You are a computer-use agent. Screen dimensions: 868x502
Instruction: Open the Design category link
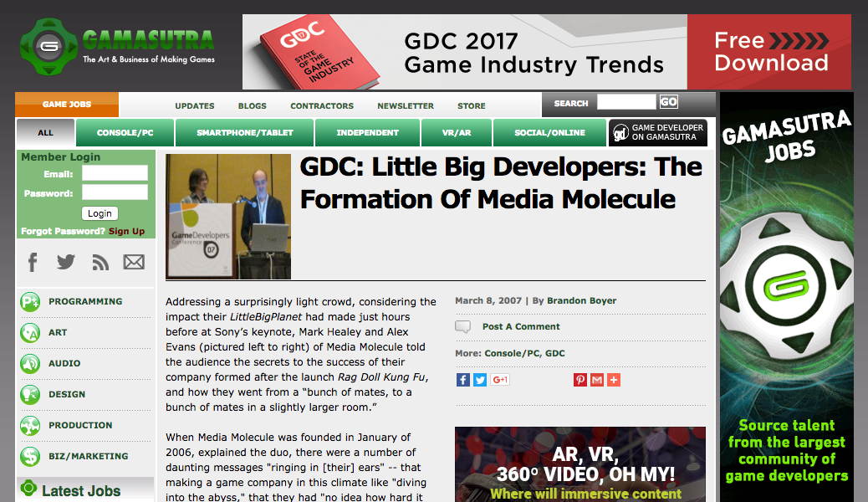click(67, 395)
